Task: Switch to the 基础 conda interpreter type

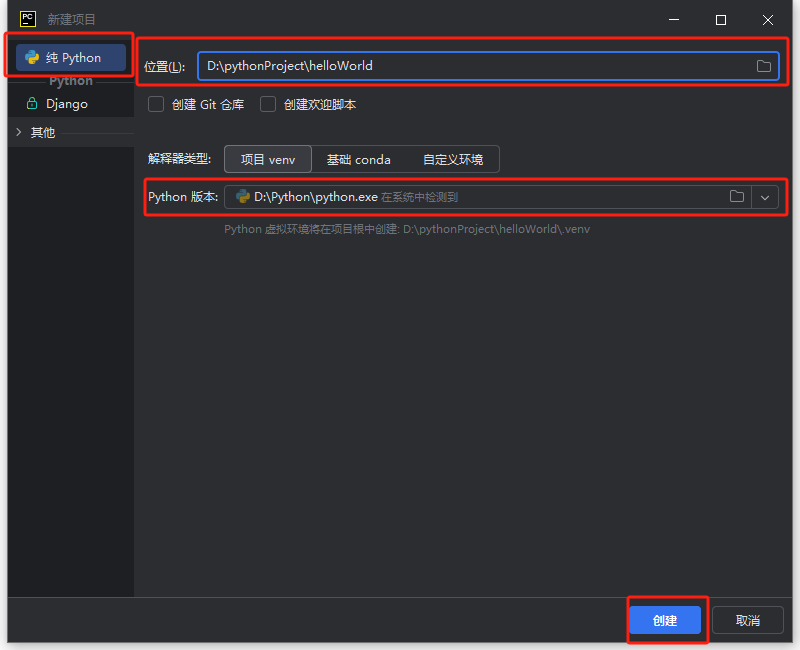Action: (x=358, y=159)
